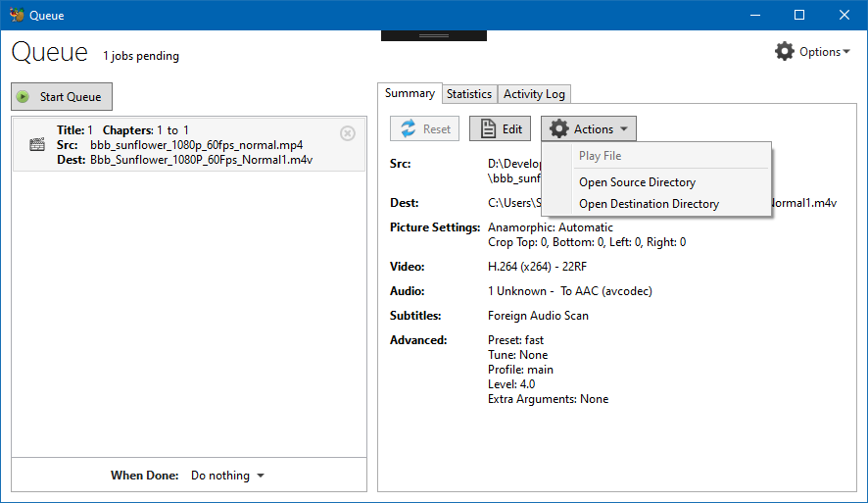
Task: Click the 'Tune: None' line
Action: pyautogui.click(x=517, y=355)
